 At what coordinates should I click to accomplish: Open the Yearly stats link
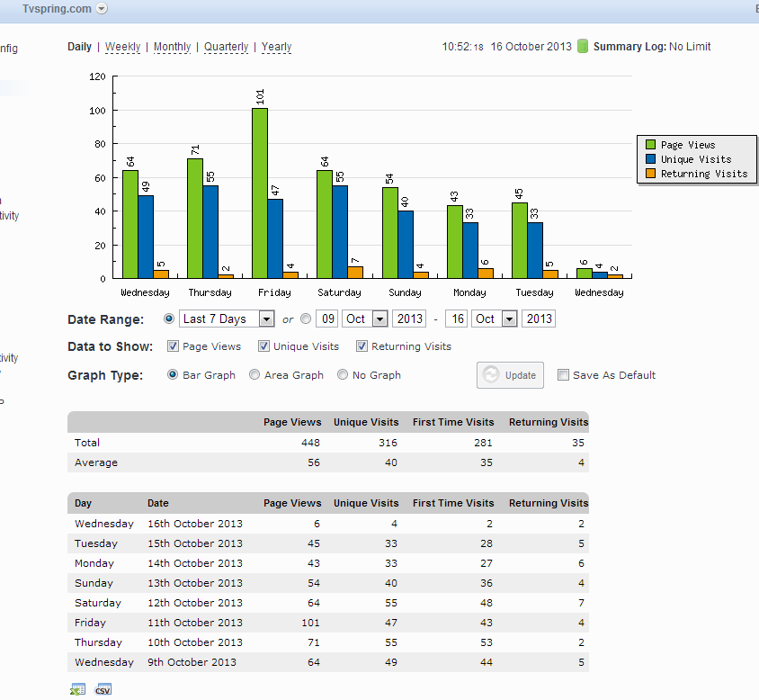tap(276, 47)
